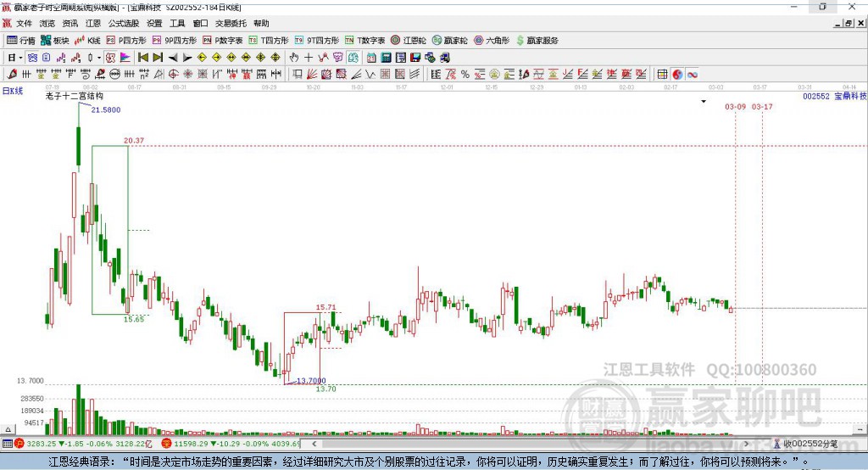
Task: Open the grid table icon near yin-yang
Action: (x=662, y=74)
